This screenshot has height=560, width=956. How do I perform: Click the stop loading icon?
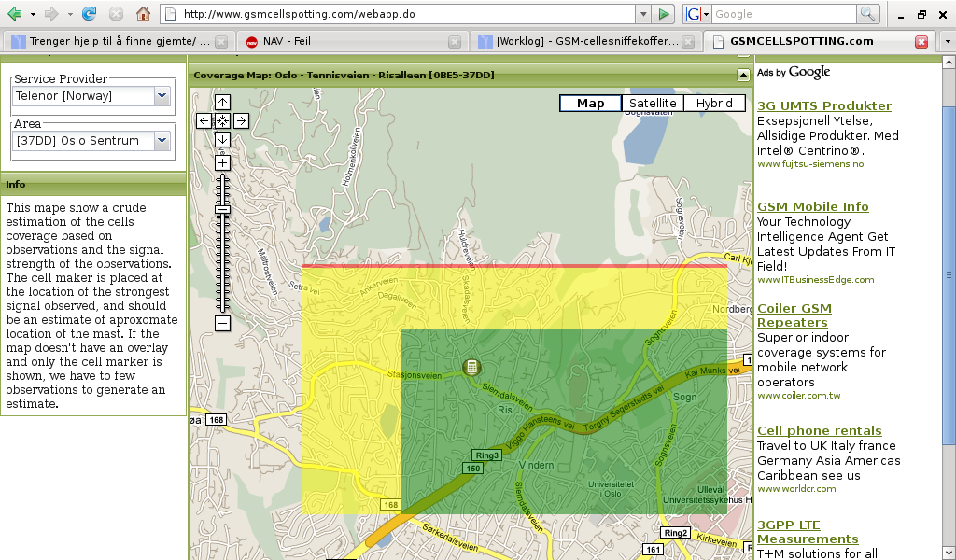116,13
